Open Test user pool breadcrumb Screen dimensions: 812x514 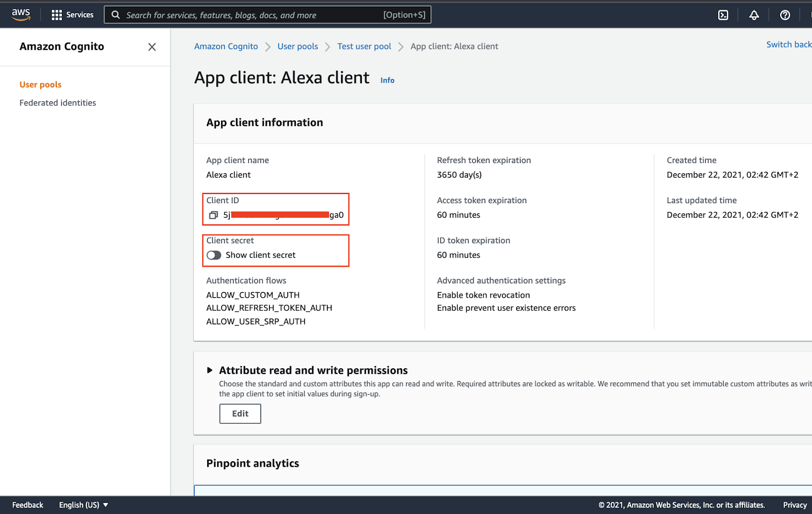364,46
